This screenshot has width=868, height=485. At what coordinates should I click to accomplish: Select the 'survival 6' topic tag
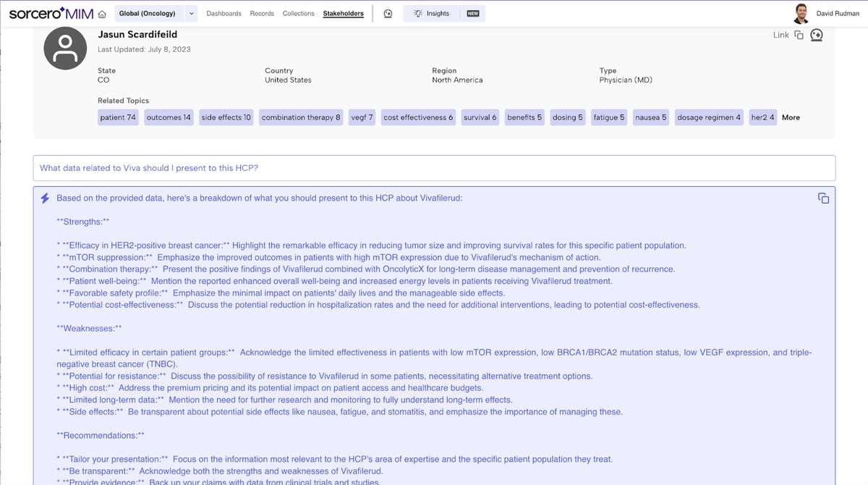point(480,117)
